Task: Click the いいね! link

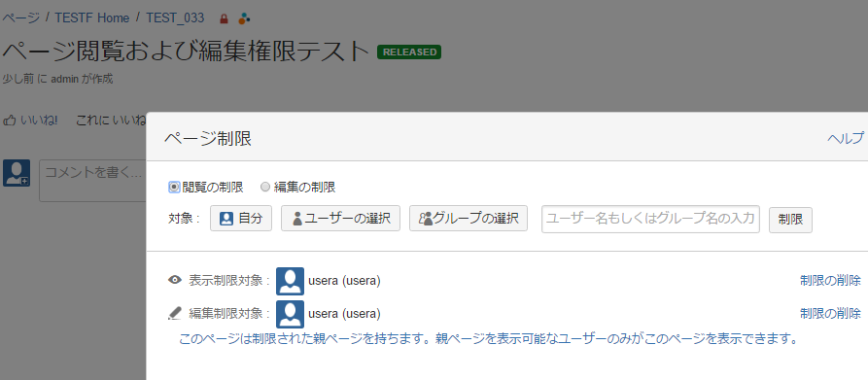Action: point(39,121)
